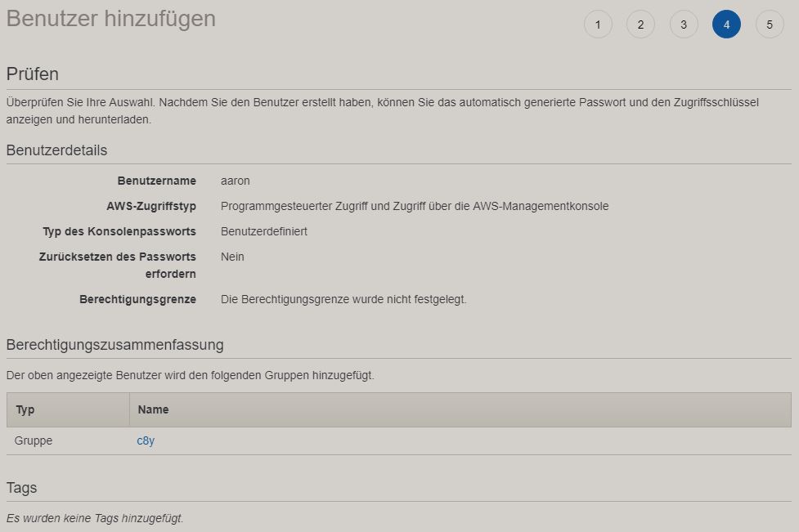799x532 pixels.
Task: Open the c8y group link
Action: click(x=146, y=440)
